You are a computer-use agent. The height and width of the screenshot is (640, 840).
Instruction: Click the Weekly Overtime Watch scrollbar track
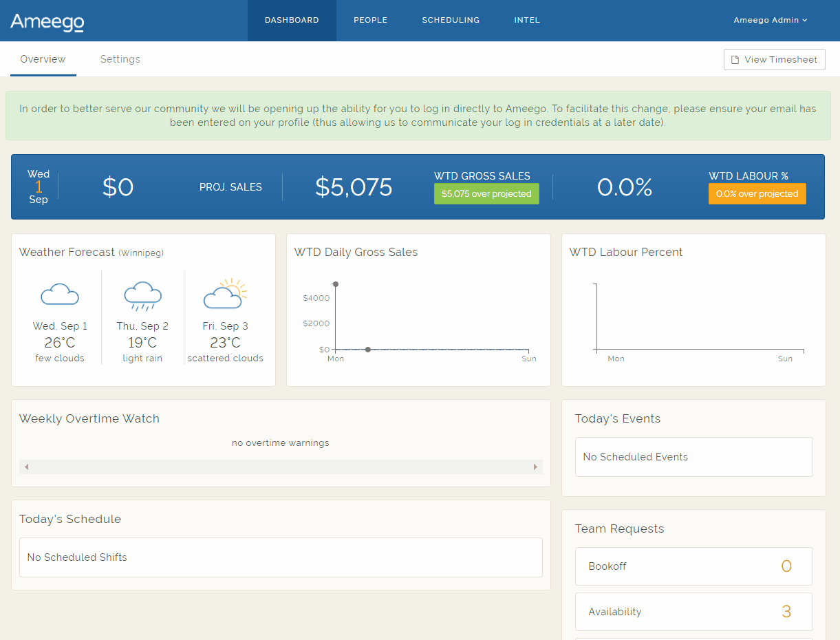281,467
